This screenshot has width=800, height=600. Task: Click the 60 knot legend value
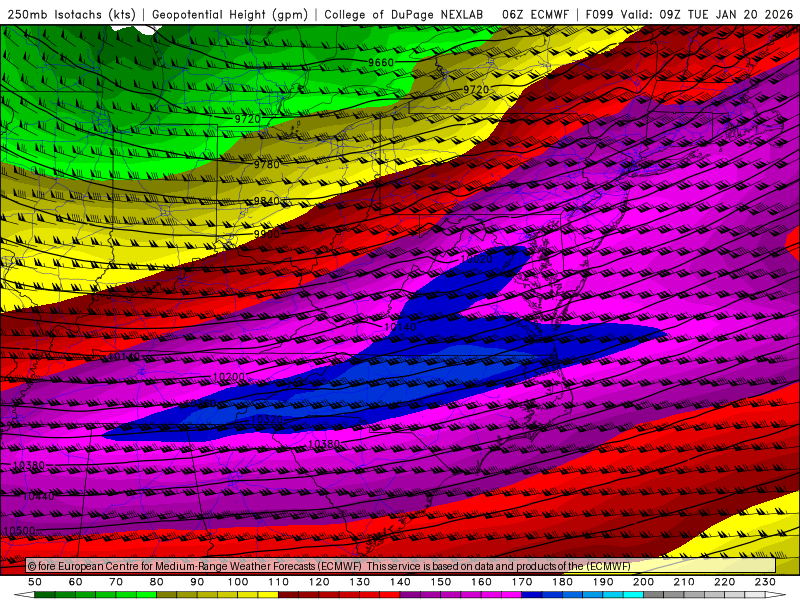[x=75, y=582]
